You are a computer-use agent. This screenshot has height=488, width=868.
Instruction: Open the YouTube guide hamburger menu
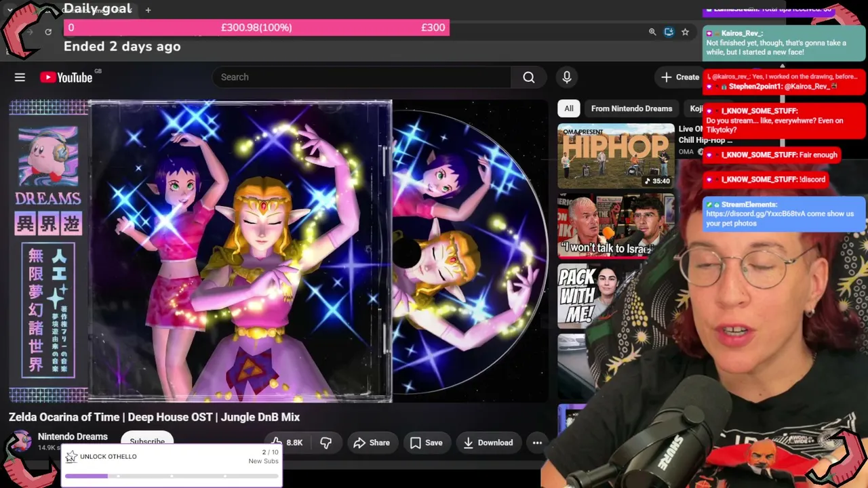(20, 77)
